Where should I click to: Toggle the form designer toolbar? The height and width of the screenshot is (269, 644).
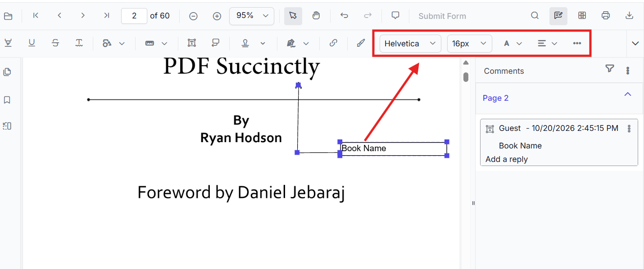point(582,16)
